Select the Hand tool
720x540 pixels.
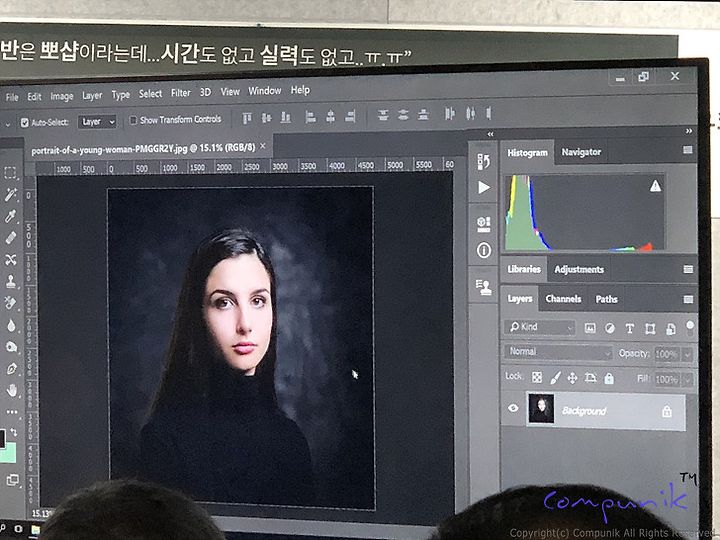12,390
